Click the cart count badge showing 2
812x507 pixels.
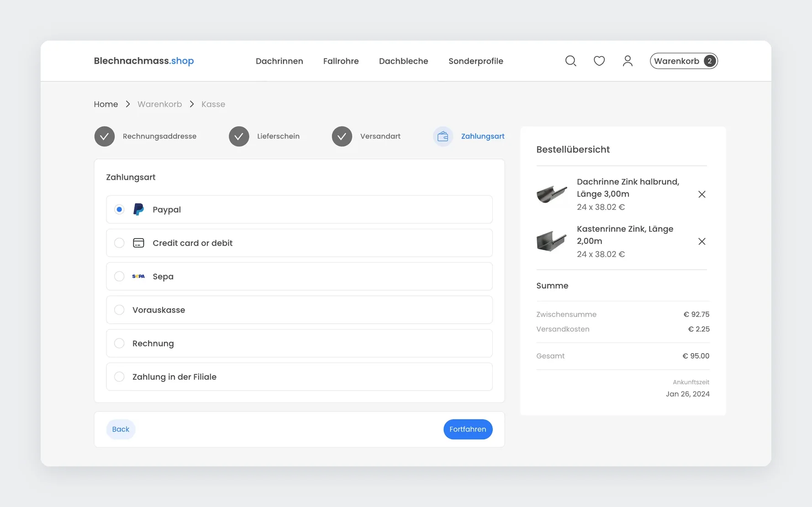709,61
